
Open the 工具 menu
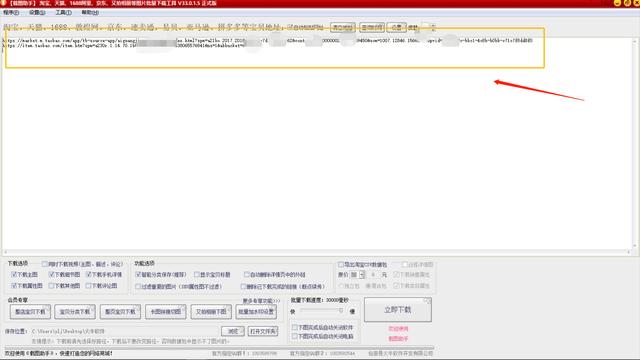click(63, 13)
